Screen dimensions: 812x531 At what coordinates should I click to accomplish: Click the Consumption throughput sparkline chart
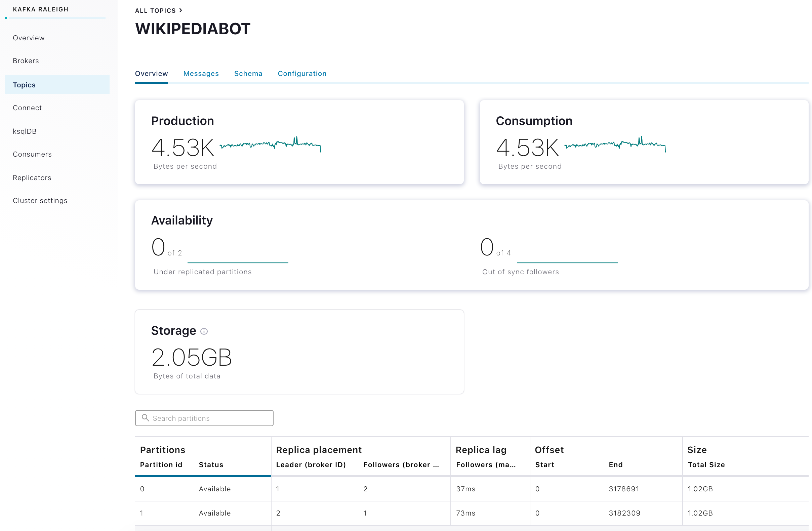coord(615,145)
